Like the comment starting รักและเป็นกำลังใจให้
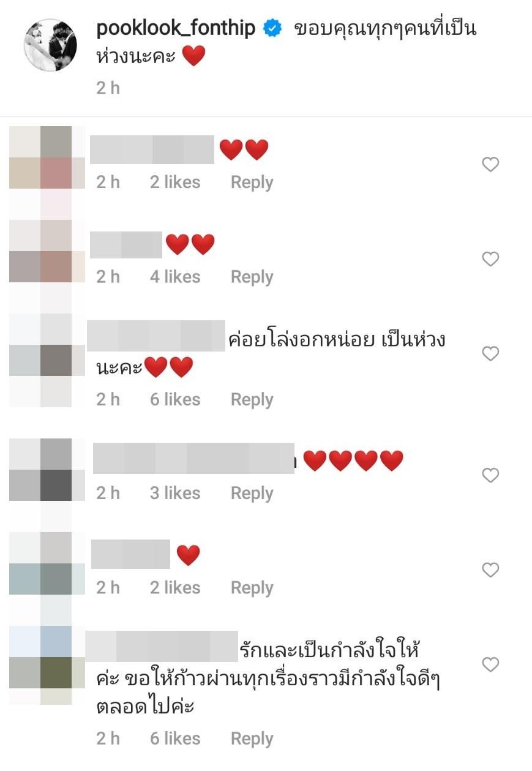Image resolution: width=532 pixels, height=771 pixels. pos(490,664)
